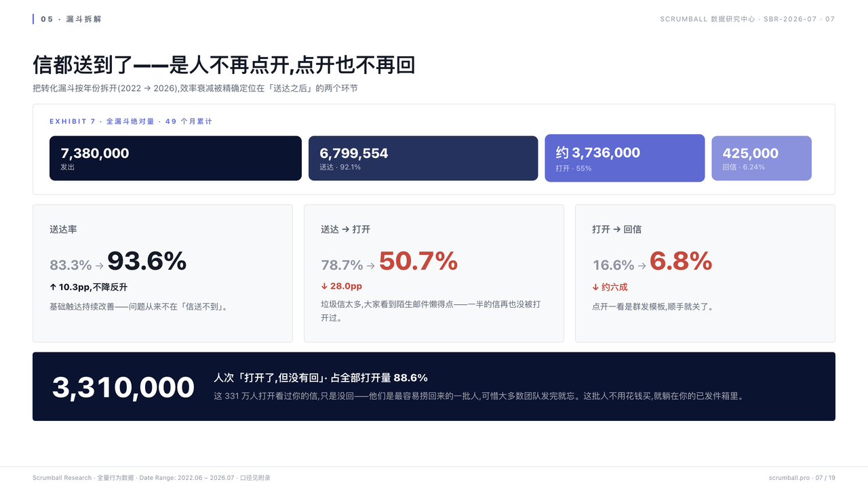This screenshot has width=868, height=488.
Task: Click the section label 05 · 漏斗拆解
Action: 71,19
